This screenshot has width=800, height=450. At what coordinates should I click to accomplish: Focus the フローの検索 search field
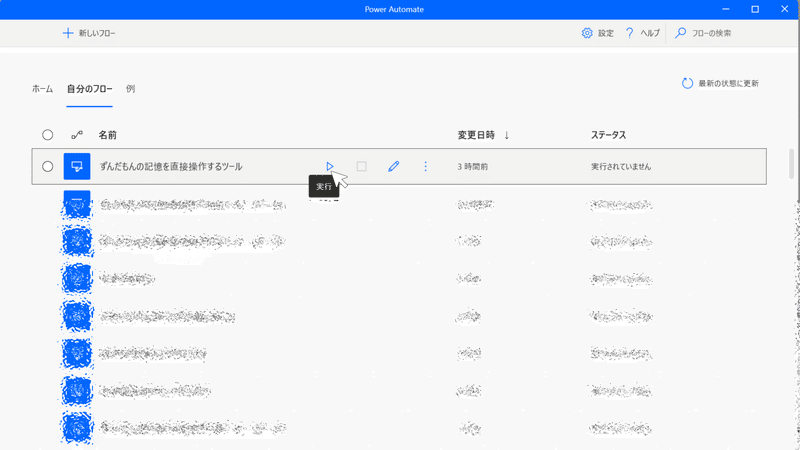711,33
